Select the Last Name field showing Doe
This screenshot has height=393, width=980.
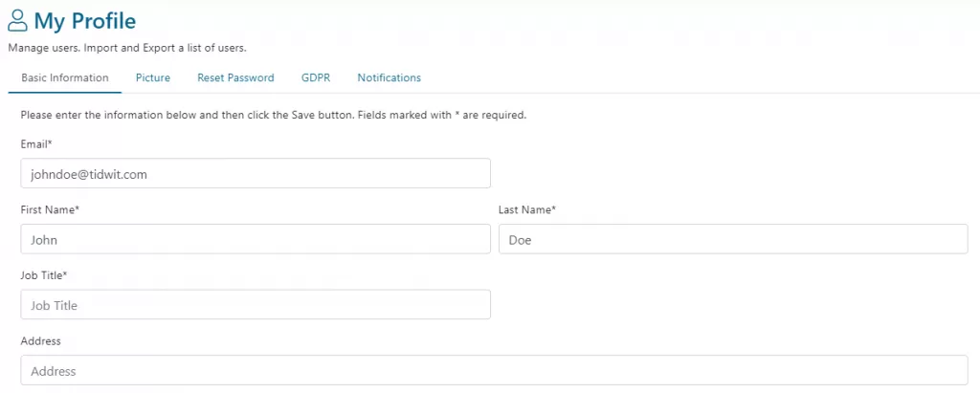733,239
